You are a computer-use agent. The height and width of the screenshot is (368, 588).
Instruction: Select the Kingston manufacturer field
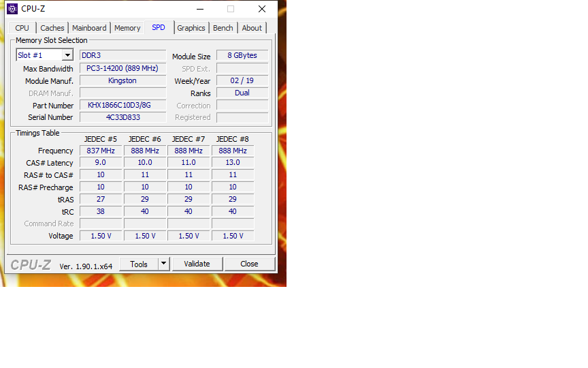click(x=122, y=80)
